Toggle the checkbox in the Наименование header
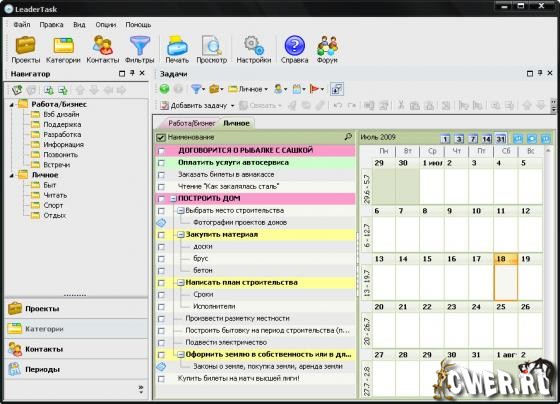Screen dimensions: 560x404 click(161, 138)
